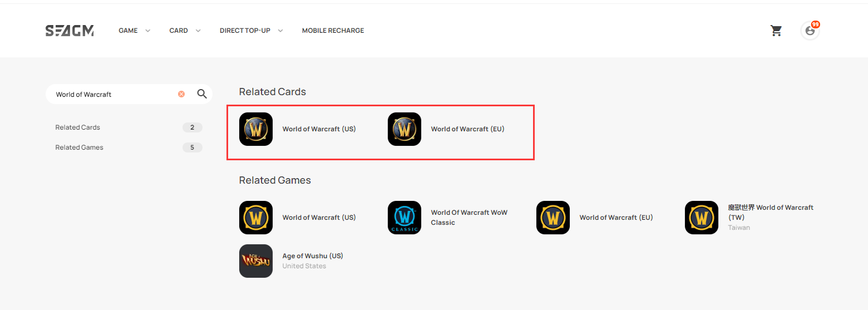868x310 pixels.
Task: Click the World of Warcraft search input
Action: (x=114, y=94)
